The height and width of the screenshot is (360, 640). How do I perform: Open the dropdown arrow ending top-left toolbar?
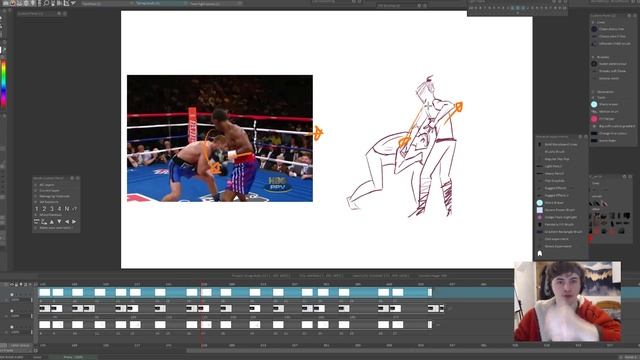[73, 3]
